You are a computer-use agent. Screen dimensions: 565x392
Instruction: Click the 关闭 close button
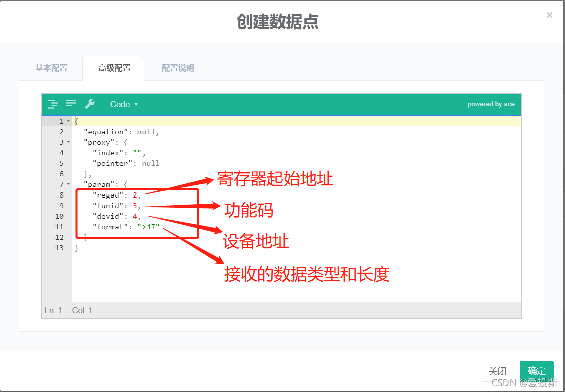click(x=497, y=371)
